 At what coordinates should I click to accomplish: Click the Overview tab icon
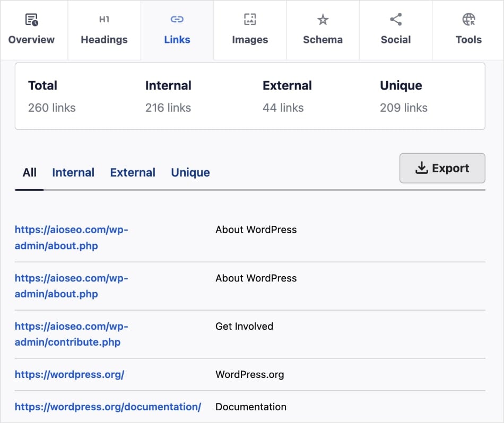pos(31,20)
